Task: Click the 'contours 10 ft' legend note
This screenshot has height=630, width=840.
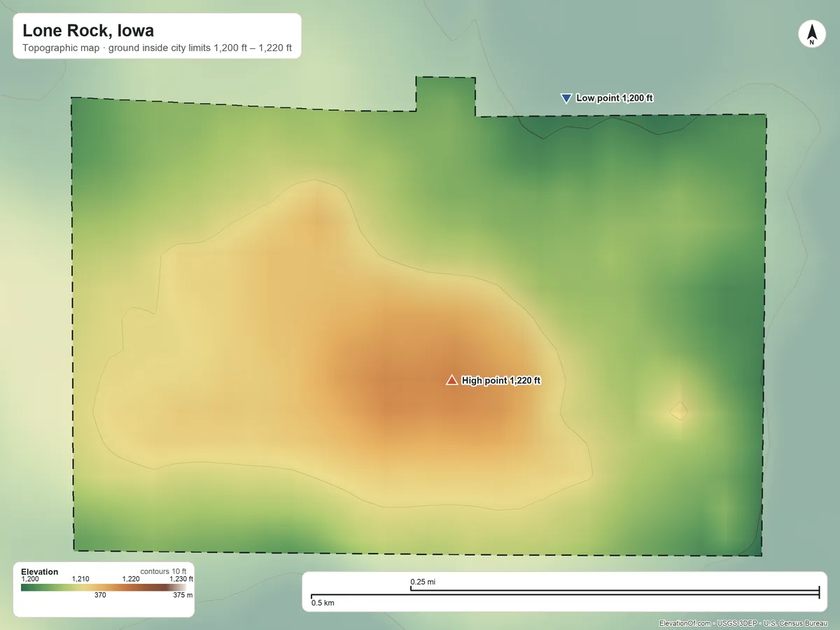Action: pyautogui.click(x=163, y=572)
